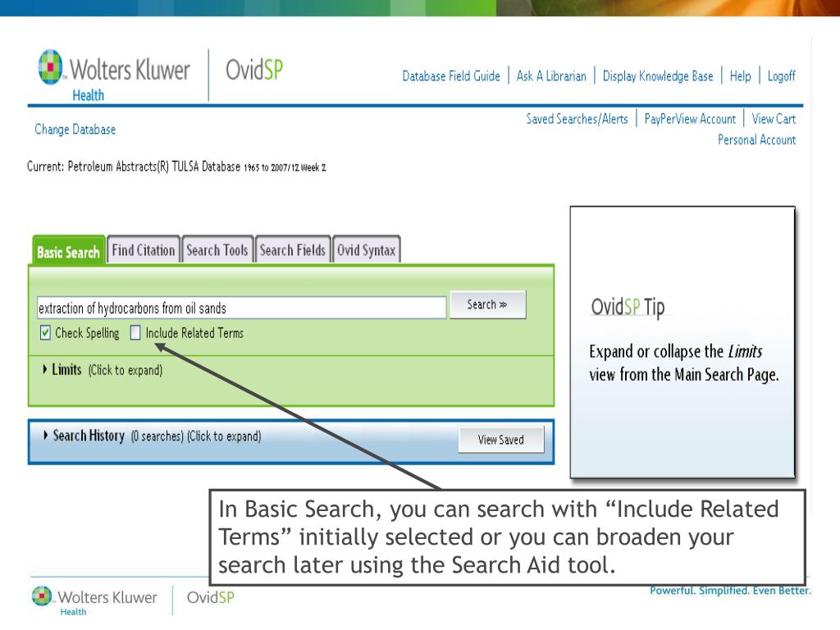
Task: Click the View Saved button
Action: (501, 440)
